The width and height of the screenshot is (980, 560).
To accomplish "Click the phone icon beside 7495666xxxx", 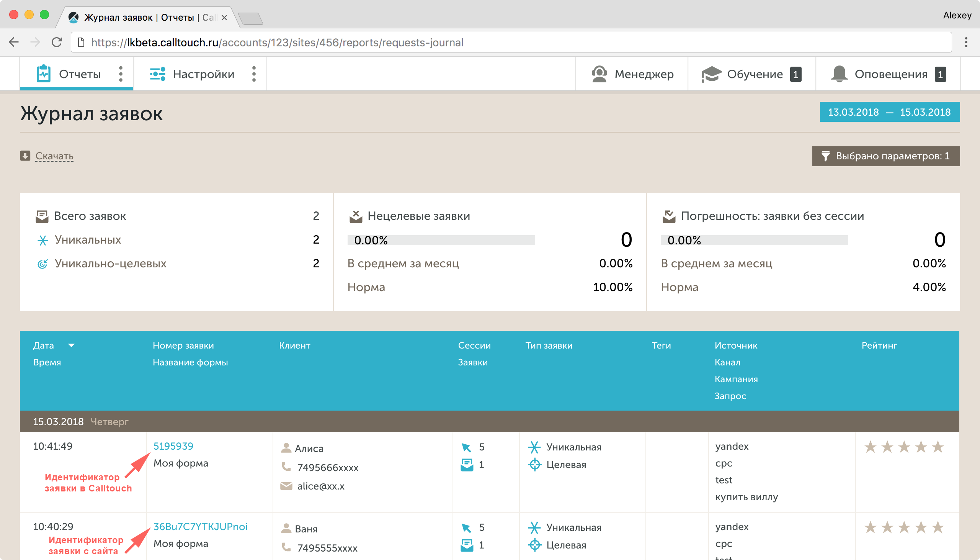I will 286,467.
